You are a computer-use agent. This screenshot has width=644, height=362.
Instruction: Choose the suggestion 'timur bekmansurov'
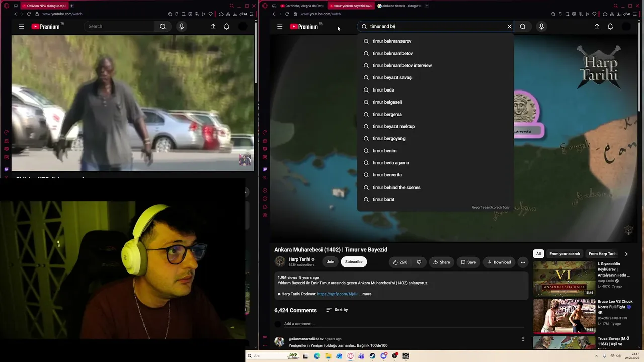click(435, 41)
